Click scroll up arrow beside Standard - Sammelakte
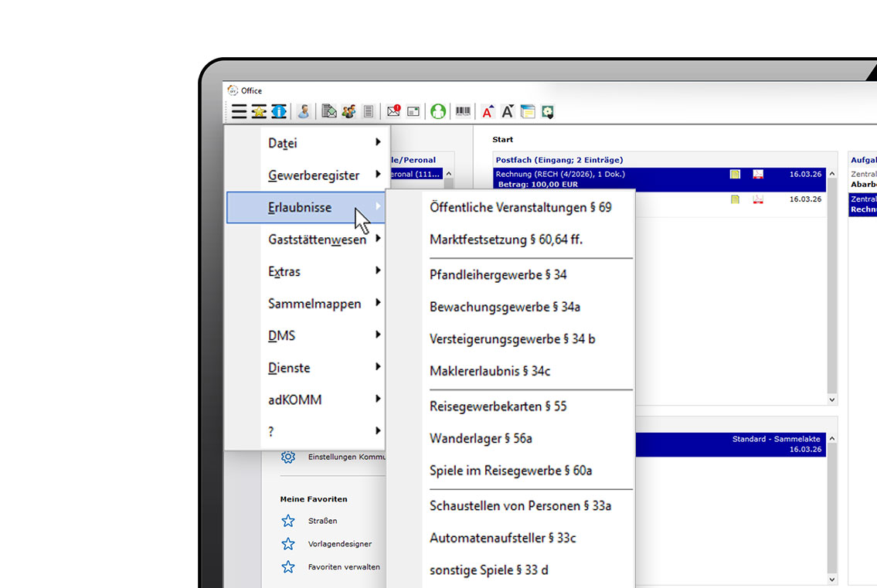 [831, 439]
